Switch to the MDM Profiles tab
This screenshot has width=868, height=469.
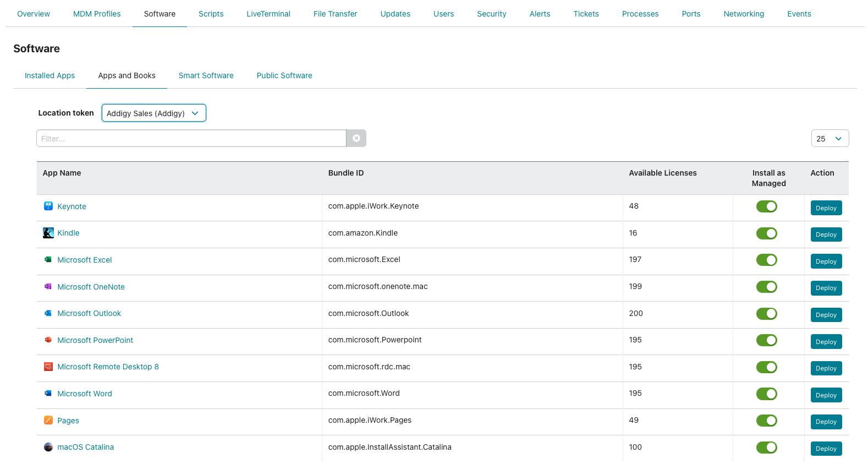(x=97, y=14)
